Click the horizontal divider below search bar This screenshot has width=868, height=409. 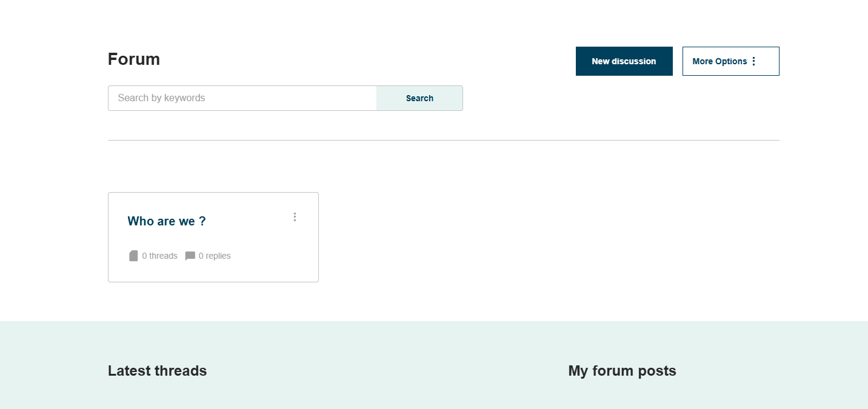click(x=443, y=140)
